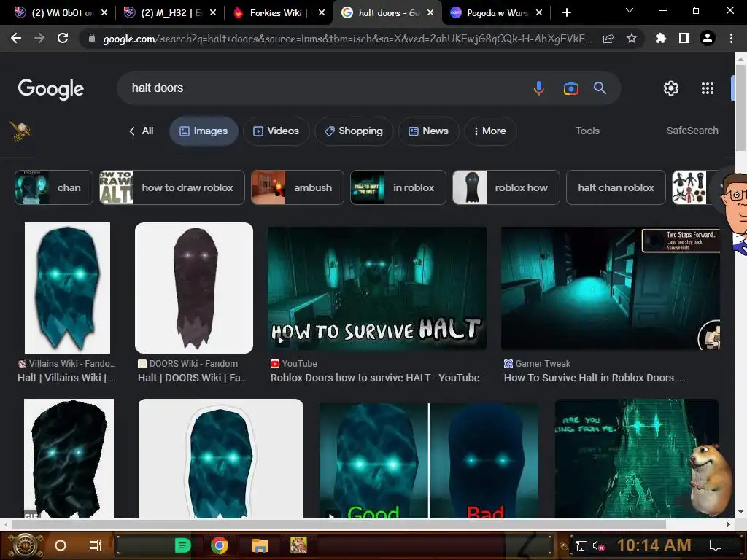This screenshot has width=747, height=560.
Task: Click the Google logo
Action: 51,89
